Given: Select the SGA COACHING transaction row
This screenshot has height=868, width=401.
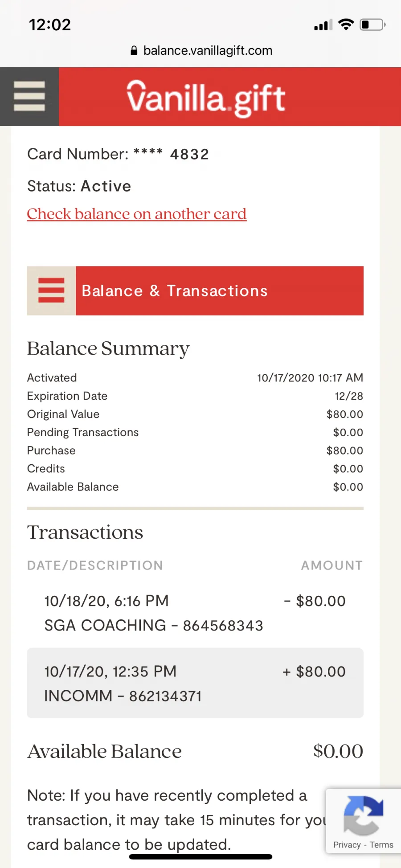Looking at the screenshot, I should click(x=195, y=613).
